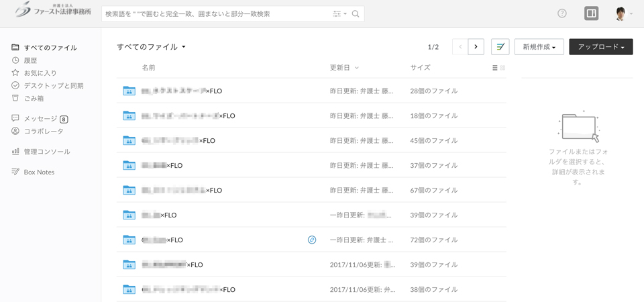
Task: Click folder icon of the 72個のファイル row
Action: tap(129, 240)
